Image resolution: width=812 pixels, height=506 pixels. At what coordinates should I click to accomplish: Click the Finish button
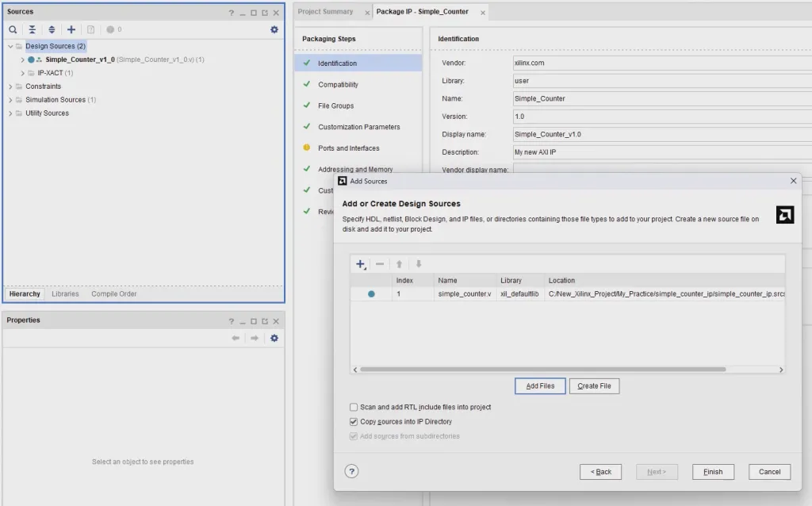713,472
